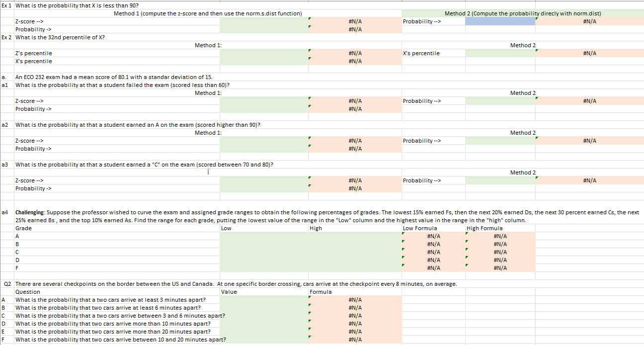Select the 'Low Formula' column header
Viewport: 644px width, 345px height.
coord(420,228)
